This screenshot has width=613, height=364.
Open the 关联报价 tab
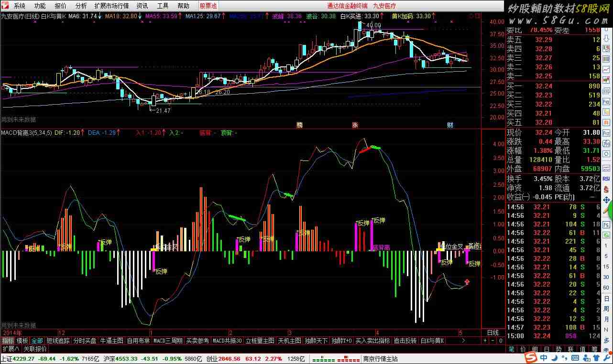pyautogui.click(x=35, y=349)
